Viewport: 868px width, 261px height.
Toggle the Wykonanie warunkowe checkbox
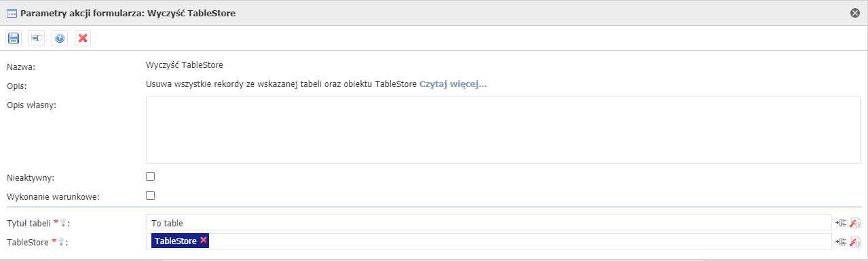point(151,196)
